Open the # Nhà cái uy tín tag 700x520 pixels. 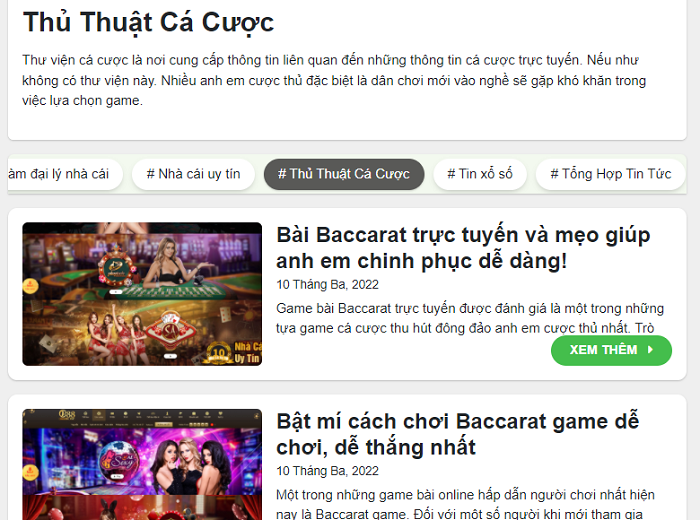pyautogui.click(x=193, y=174)
